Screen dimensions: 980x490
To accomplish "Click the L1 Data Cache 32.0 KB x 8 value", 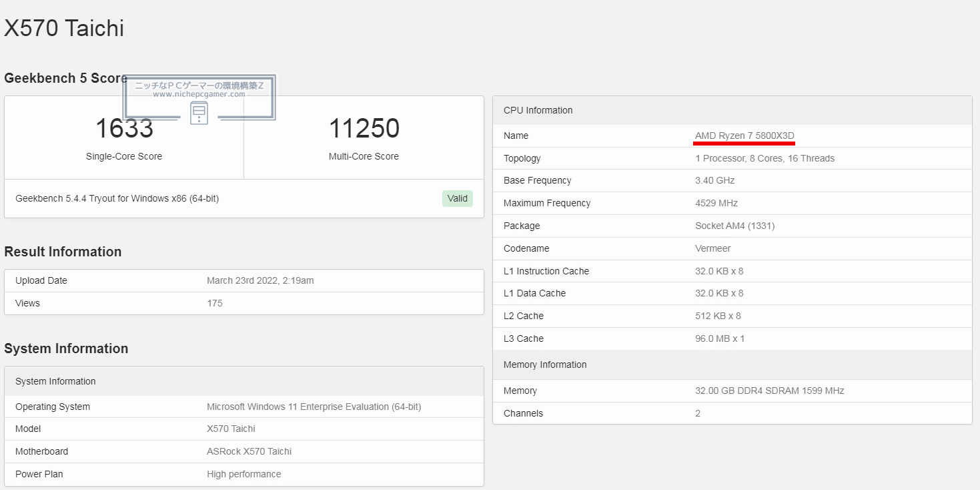I will 719,293.
